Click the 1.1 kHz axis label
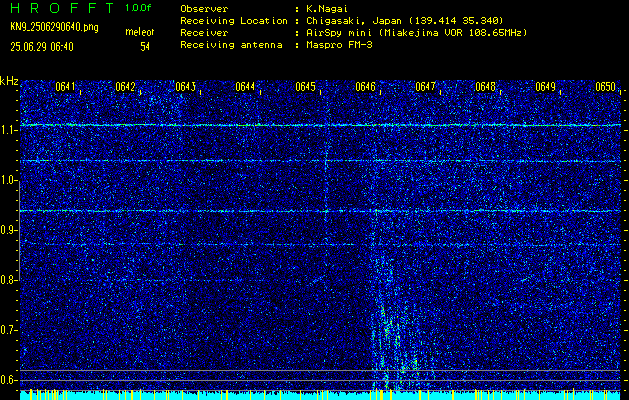The height and width of the screenshot is (400, 629). click(x=8, y=130)
